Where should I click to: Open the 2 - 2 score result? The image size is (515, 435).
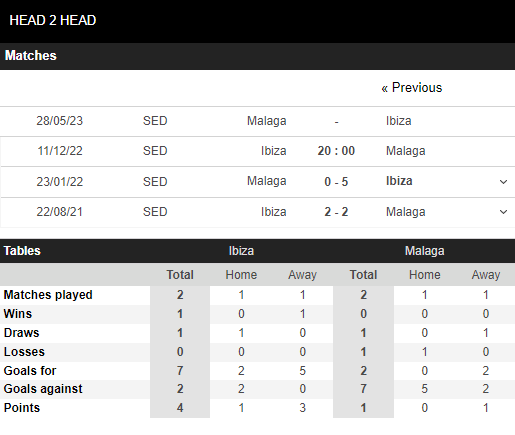(x=336, y=212)
